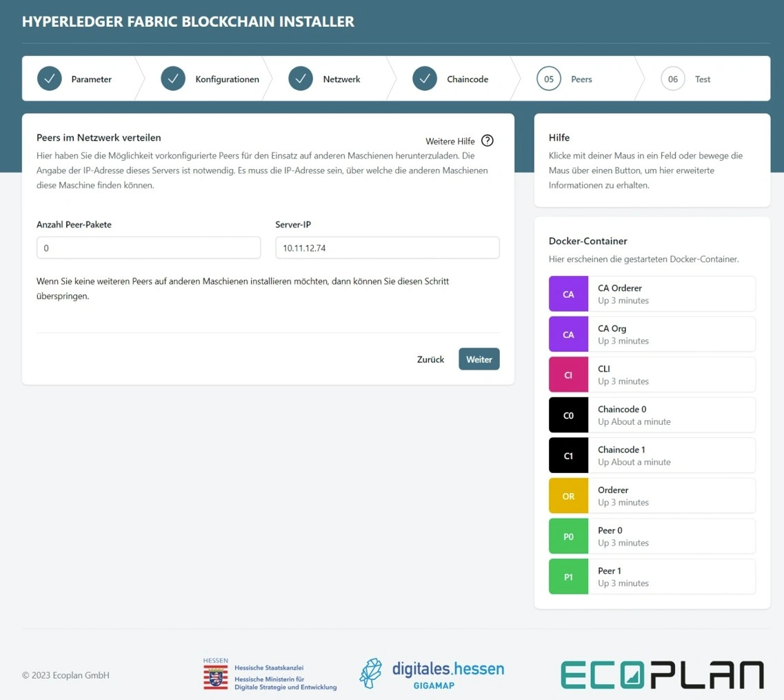Click the purple CA Org container badge

tap(568, 334)
